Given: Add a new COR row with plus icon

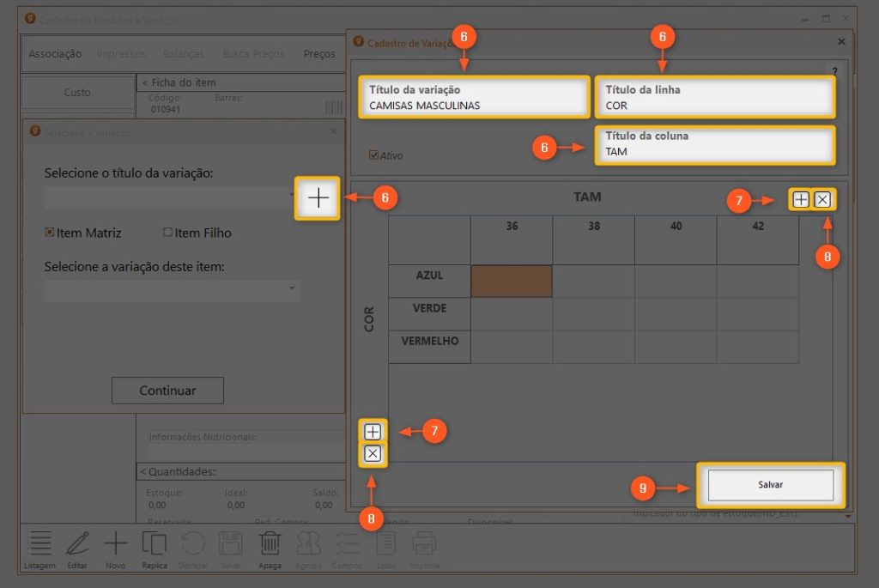Looking at the screenshot, I should [373, 432].
